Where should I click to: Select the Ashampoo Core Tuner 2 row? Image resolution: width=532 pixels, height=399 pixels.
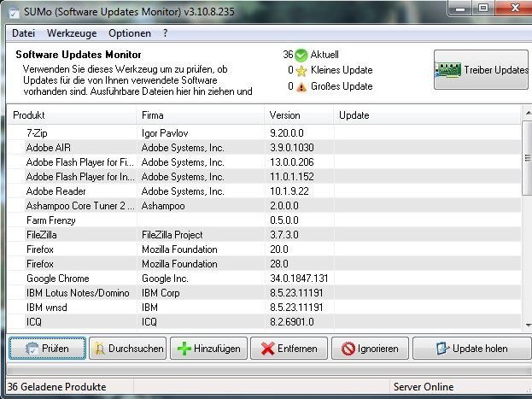click(x=264, y=206)
